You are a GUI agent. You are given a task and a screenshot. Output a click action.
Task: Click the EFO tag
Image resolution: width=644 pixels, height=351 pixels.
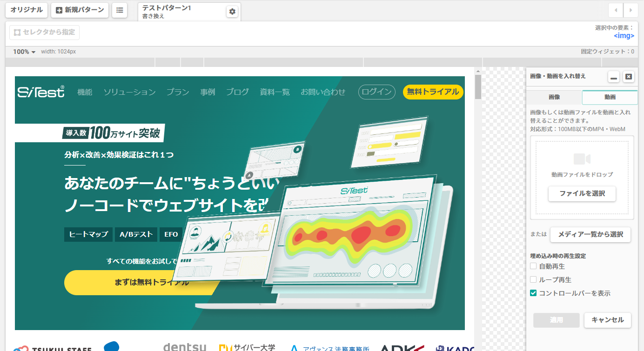[x=171, y=234]
